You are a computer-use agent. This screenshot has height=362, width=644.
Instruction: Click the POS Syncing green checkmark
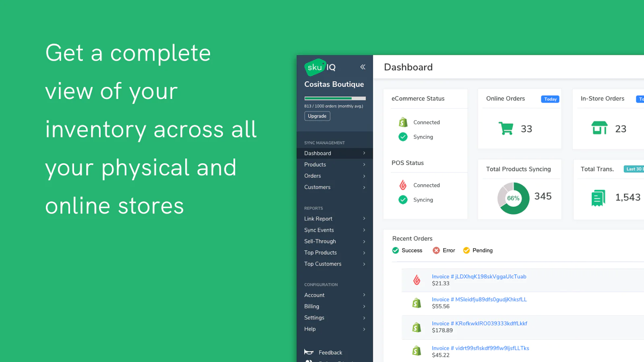click(403, 200)
